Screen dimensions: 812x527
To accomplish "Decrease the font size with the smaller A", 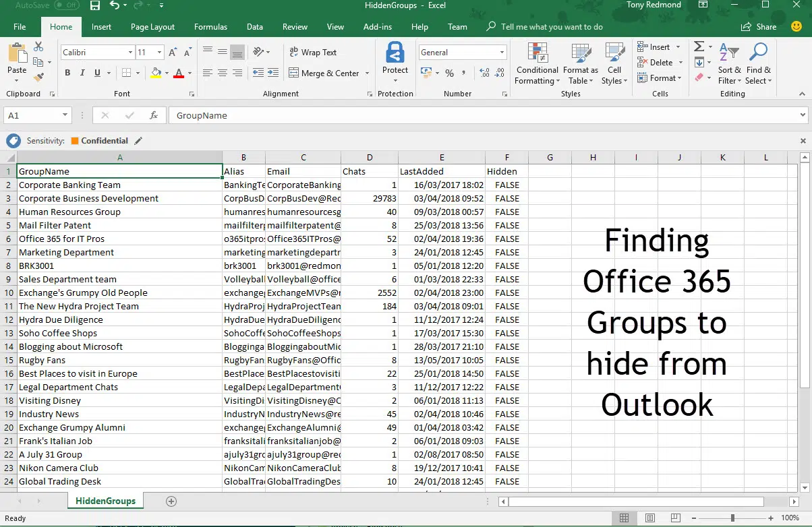I will 187,52.
